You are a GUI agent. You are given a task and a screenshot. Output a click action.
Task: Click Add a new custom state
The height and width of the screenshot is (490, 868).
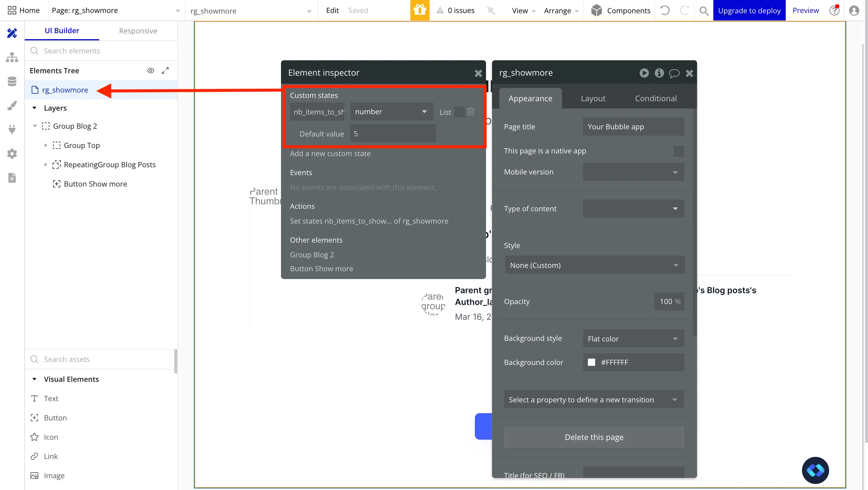[330, 153]
